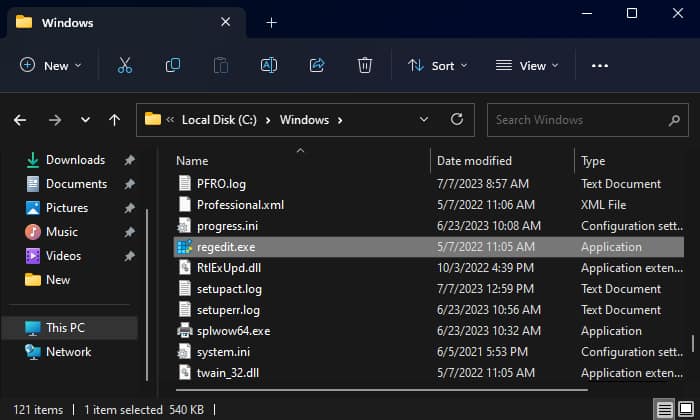Go up one folder level
Screen dimensions: 700x420
point(114,120)
